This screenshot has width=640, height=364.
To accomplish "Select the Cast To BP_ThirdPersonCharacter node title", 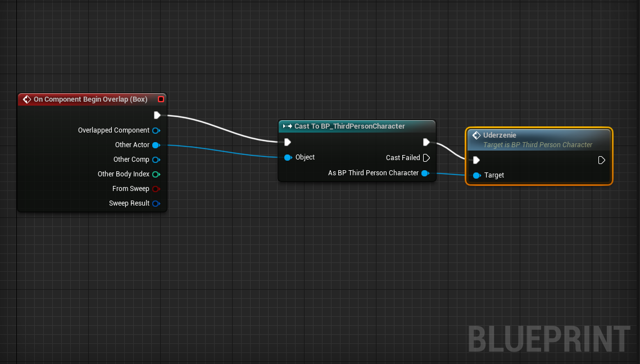I will pos(349,126).
